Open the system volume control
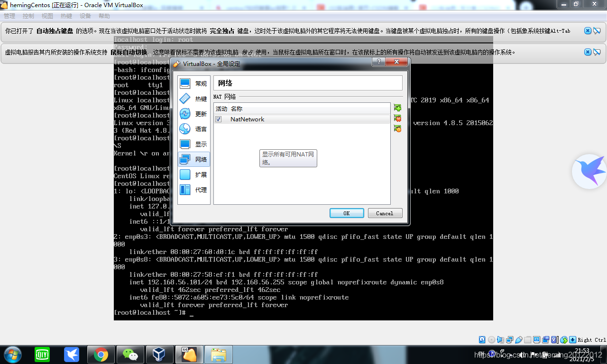Screen dimensions: 607x364 coord(522,355)
